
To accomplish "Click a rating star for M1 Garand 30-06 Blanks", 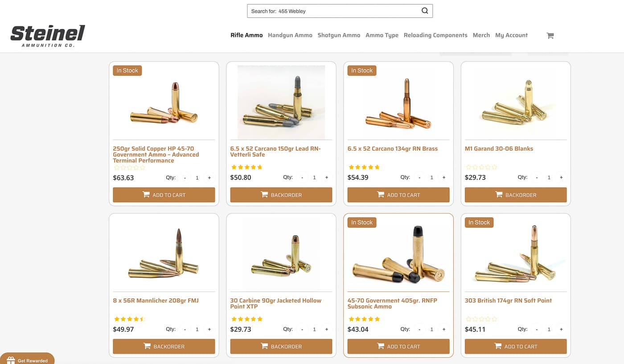I will [481, 167].
